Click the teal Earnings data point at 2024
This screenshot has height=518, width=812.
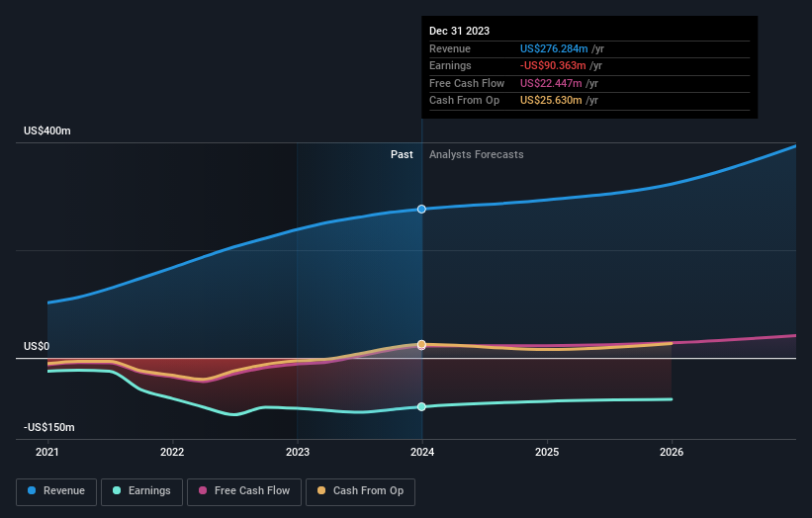(x=421, y=406)
